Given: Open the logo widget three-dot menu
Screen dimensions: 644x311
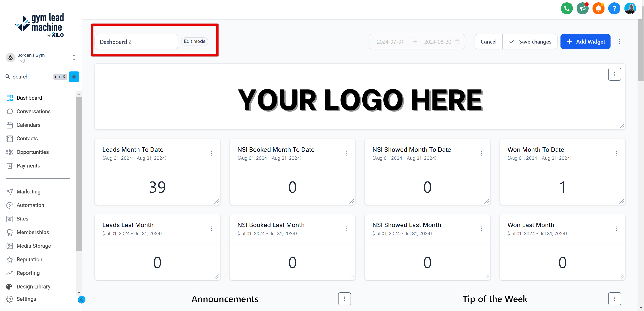Looking at the screenshot, I should tap(614, 74).
